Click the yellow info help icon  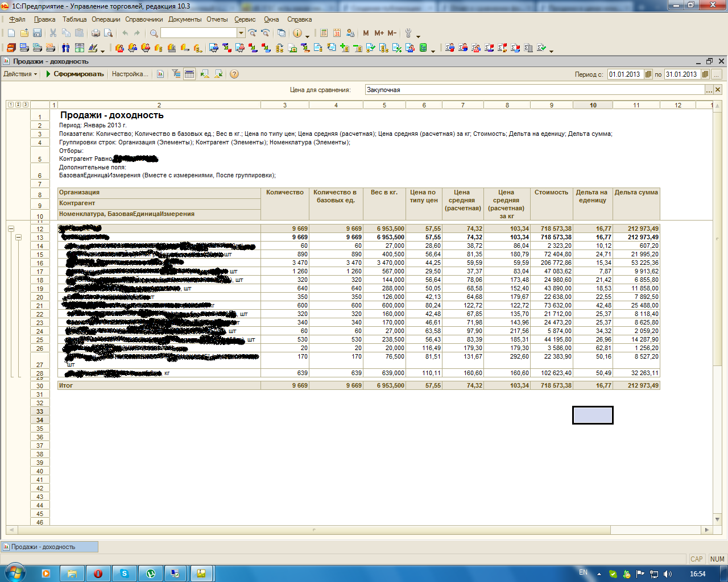[x=297, y=34]
